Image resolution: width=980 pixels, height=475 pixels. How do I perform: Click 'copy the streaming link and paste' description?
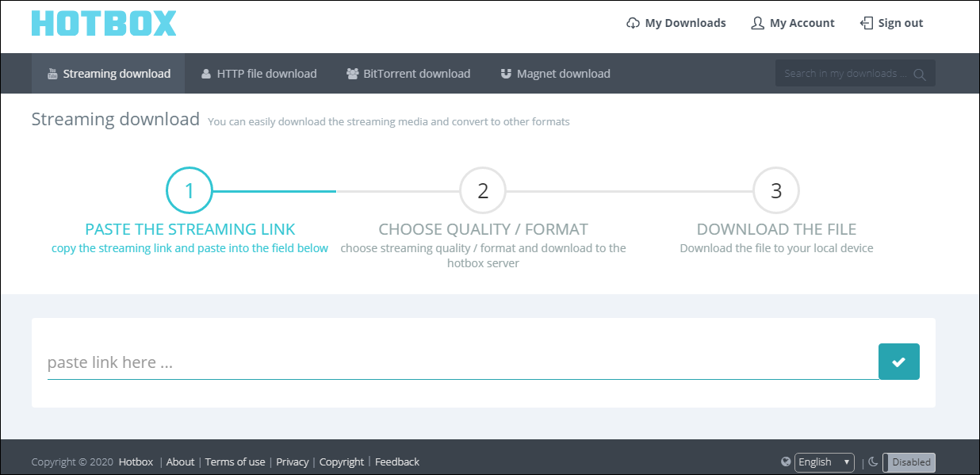pyautogui.click(x=189, y=248)
